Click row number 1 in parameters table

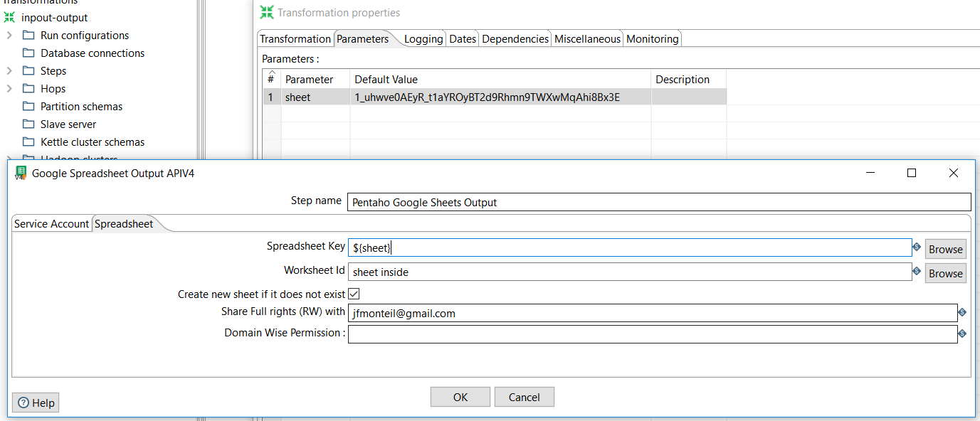pyautogui.click(x=271, y=97)
